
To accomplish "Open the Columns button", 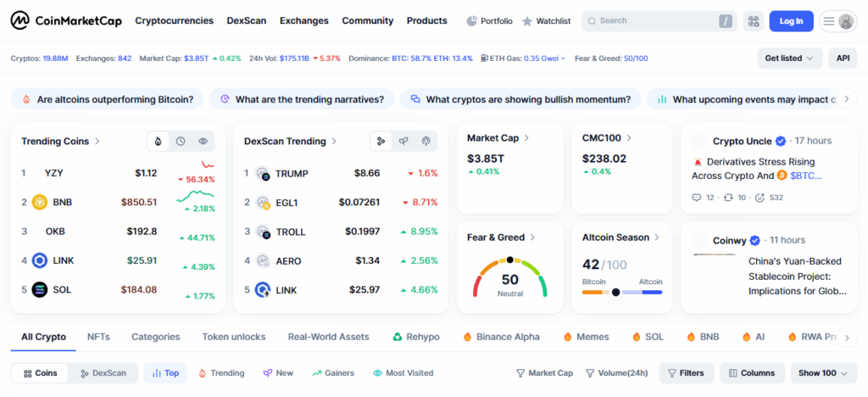I will click(x=753, y=373).
